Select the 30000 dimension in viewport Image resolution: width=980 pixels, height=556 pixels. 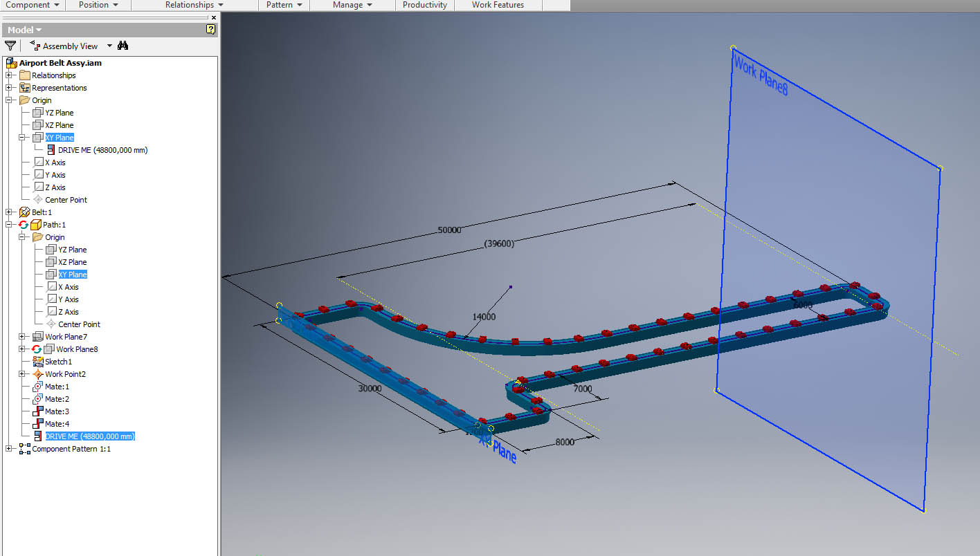click(x=370, y=389)
